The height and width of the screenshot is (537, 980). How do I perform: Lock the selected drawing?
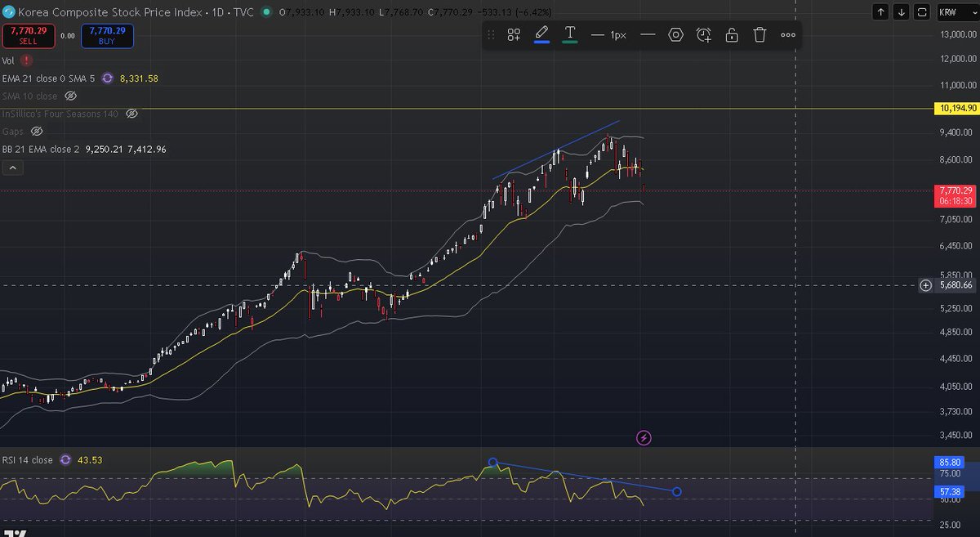(x=732, y=34)
